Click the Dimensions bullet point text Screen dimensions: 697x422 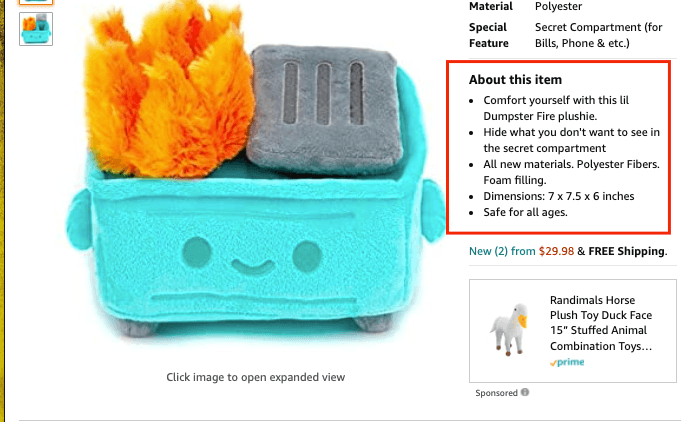pos(559,196)
